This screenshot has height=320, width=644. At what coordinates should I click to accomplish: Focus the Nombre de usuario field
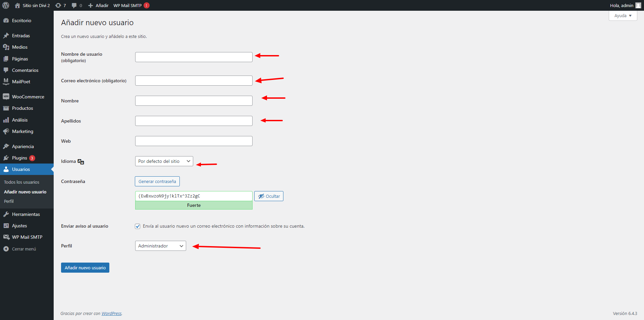(x=194, y=57)
